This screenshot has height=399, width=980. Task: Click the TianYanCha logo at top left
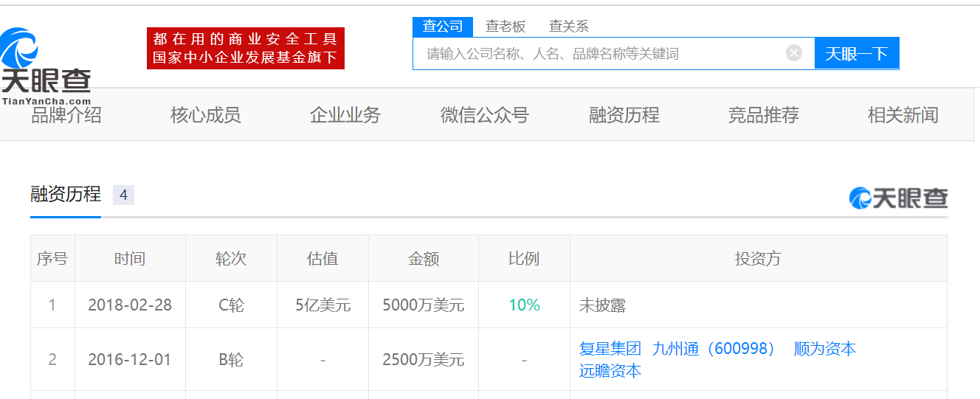(46, 66)
